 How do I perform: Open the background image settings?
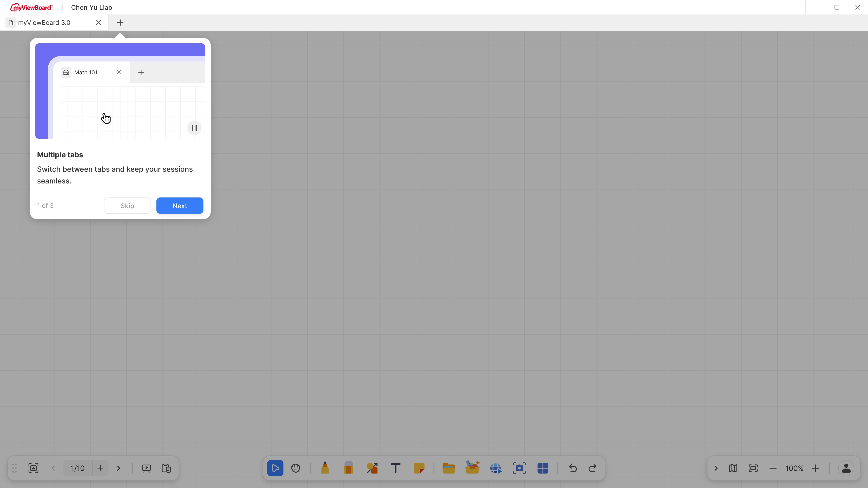(33, 468)
